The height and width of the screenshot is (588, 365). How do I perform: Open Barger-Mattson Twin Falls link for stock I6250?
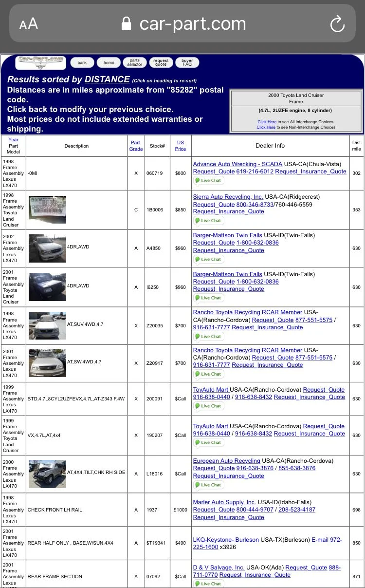[x=228, y=274]
